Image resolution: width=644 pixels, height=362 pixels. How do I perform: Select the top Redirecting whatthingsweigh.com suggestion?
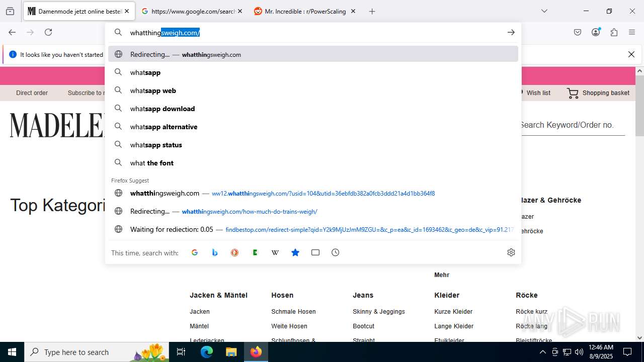tap(313, 54)
